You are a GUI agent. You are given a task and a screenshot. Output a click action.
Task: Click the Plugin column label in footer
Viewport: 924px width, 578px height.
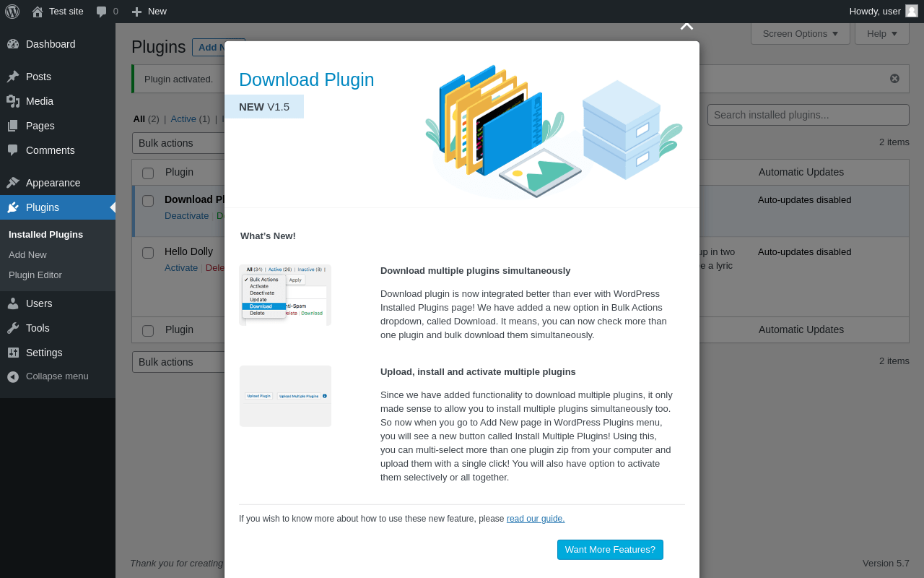(179, 329)
